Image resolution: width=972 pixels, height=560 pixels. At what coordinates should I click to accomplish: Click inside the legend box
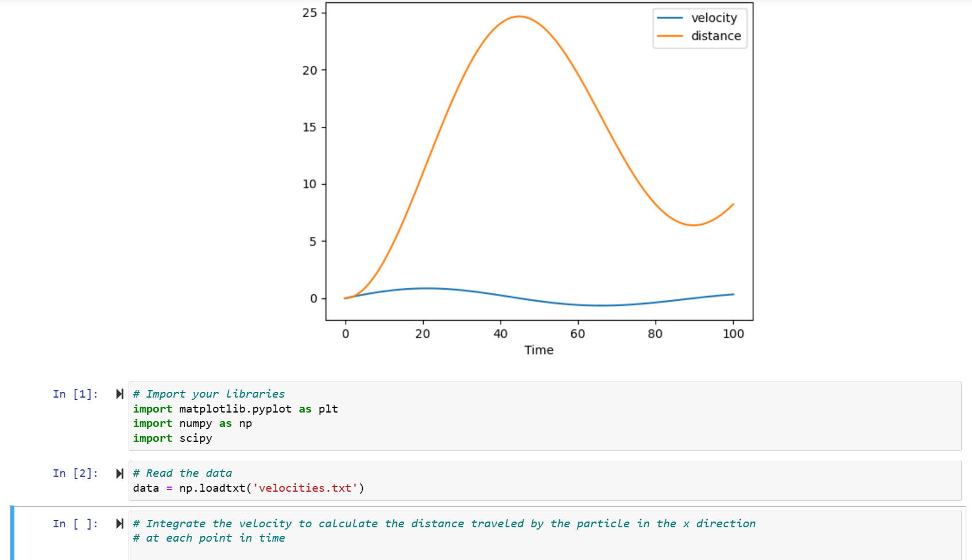(x=699, y=26)
